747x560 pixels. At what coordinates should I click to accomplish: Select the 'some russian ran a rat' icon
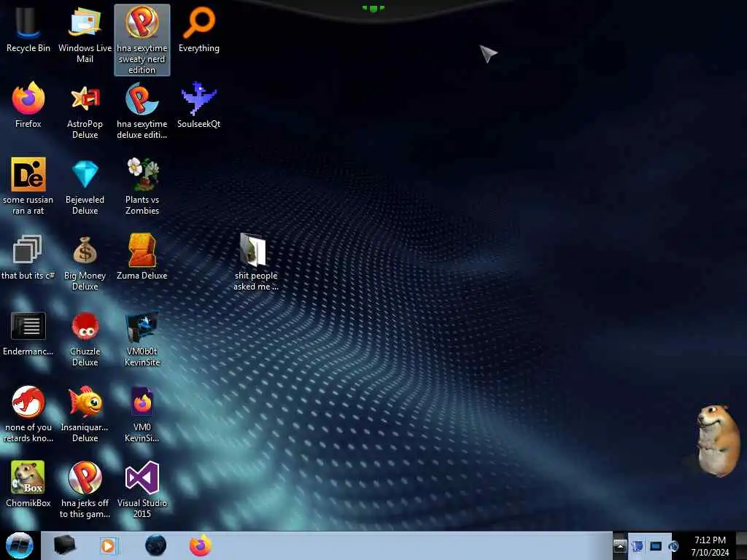(28, 186)
